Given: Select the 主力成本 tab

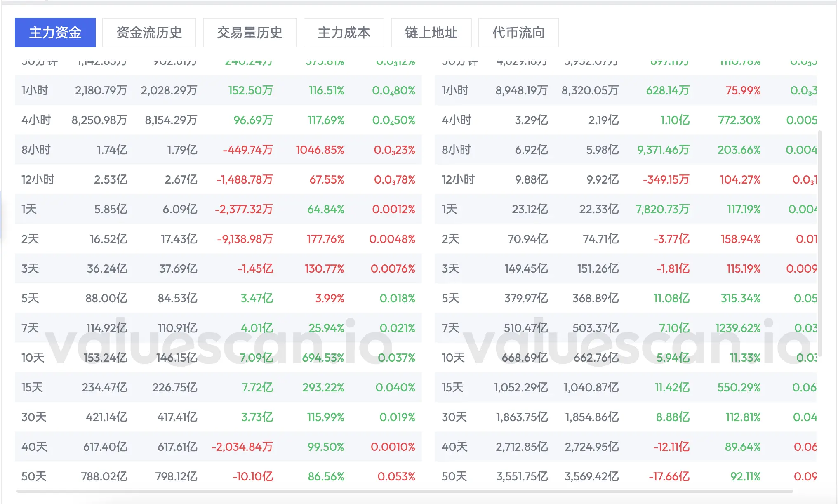Looking at the screenshot, I should click(344, 33).
